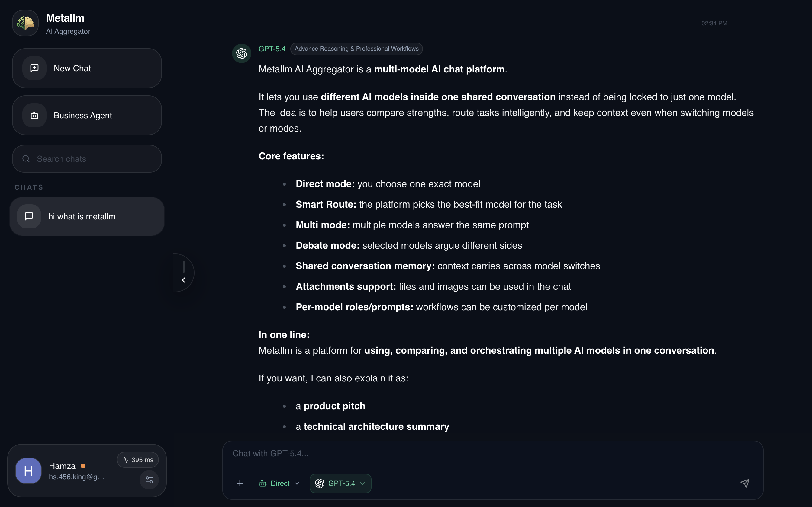Viewport: 812px width, 507px height.
Task: Click the Metallm brain logo icon
Action: [25, 23]
